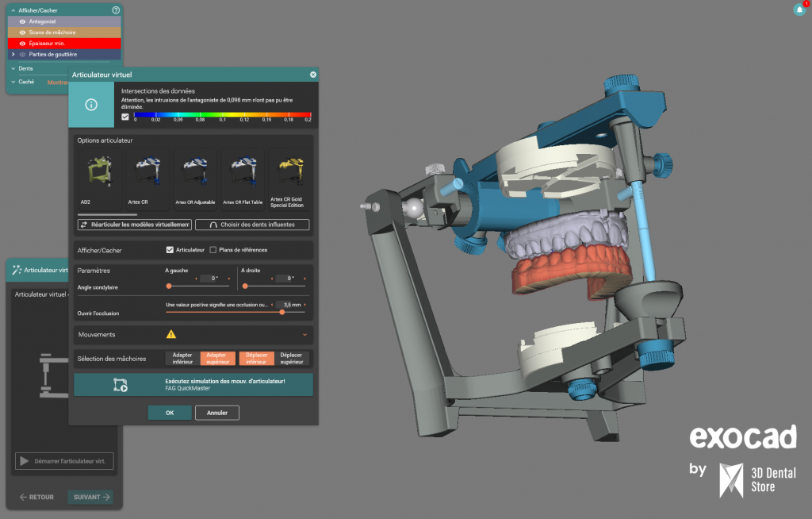Viewport: 812px width, 519px height.
Task: Select the Artex CR Flat Table articulator
Action: click(243, 176)
